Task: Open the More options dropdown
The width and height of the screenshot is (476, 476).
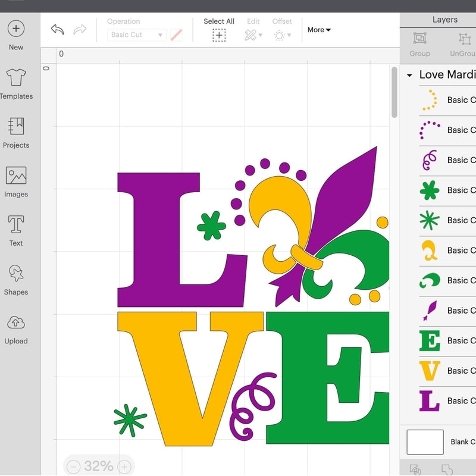Action: [319, 30]
